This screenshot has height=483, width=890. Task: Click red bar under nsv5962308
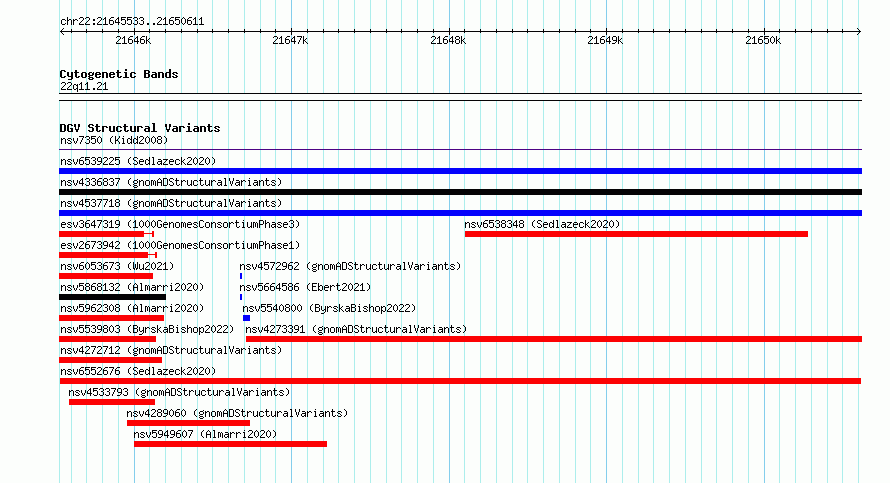(x=111, y=318)
